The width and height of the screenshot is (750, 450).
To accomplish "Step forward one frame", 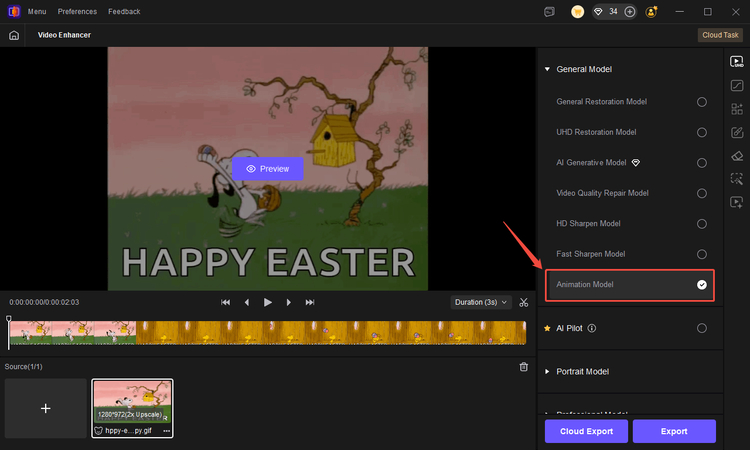I will [288, 302].
